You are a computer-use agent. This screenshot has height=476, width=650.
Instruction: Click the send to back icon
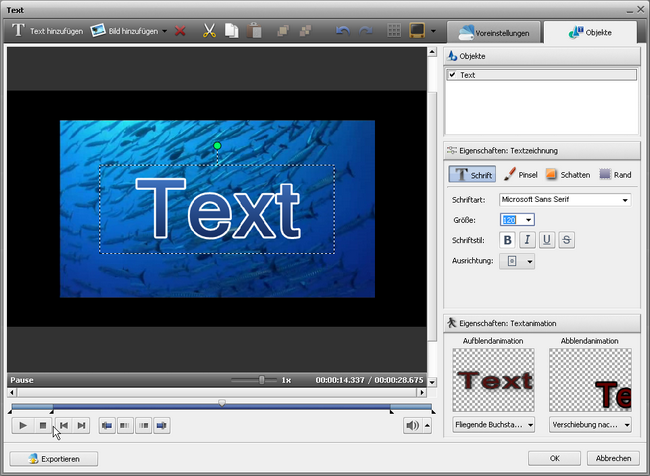[306, 31]
